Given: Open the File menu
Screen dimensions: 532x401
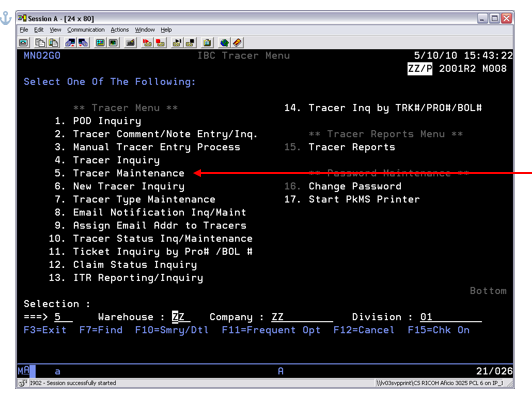Looking at the screenshot, I should (x=24, y=30).
